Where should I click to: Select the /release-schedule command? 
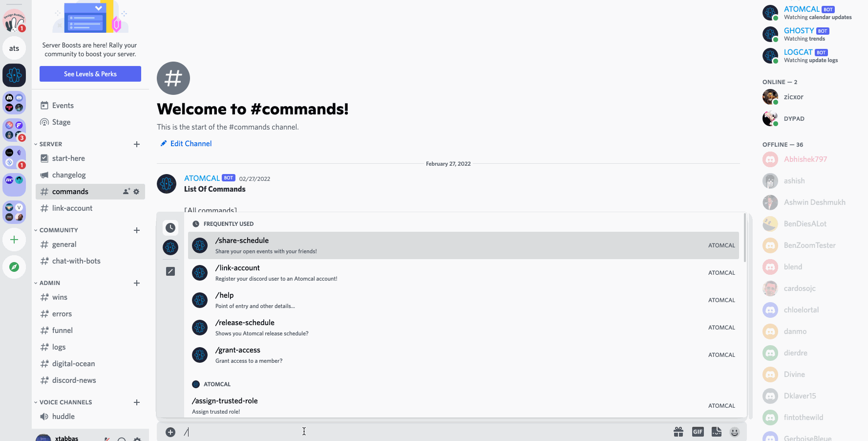pyautogui.click(x=464, y=328)
